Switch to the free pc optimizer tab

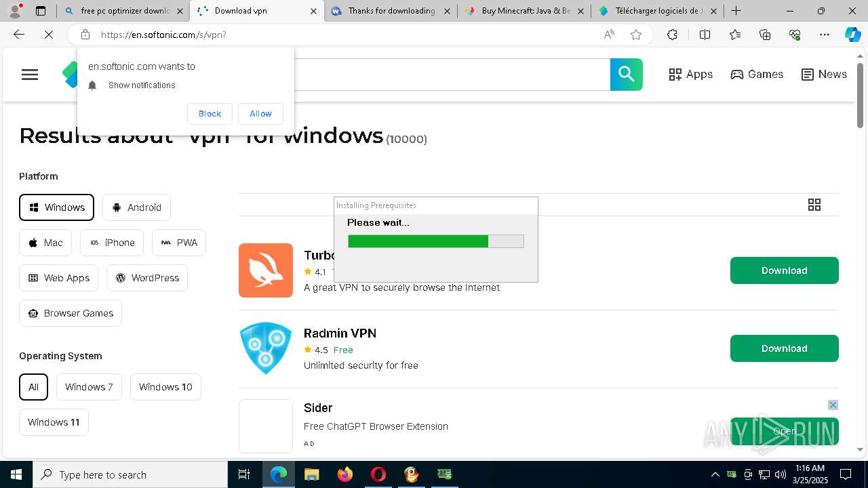coord(123,11)
